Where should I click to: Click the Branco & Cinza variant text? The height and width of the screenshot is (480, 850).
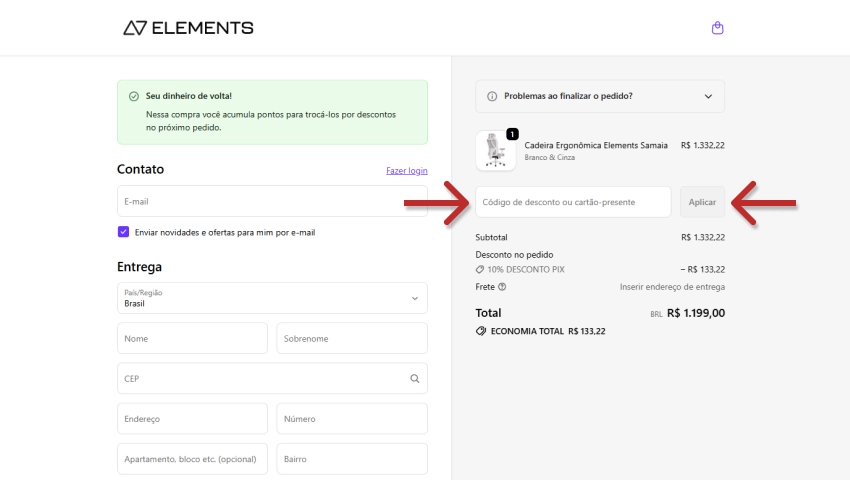pos(549,157)
